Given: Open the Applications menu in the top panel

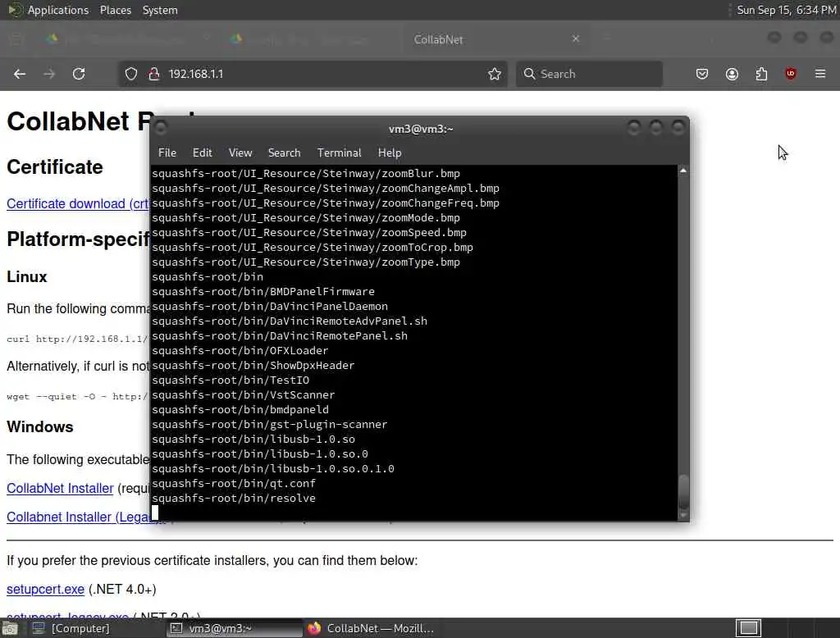Looking at the screenshot, I should tap(58, 10).
